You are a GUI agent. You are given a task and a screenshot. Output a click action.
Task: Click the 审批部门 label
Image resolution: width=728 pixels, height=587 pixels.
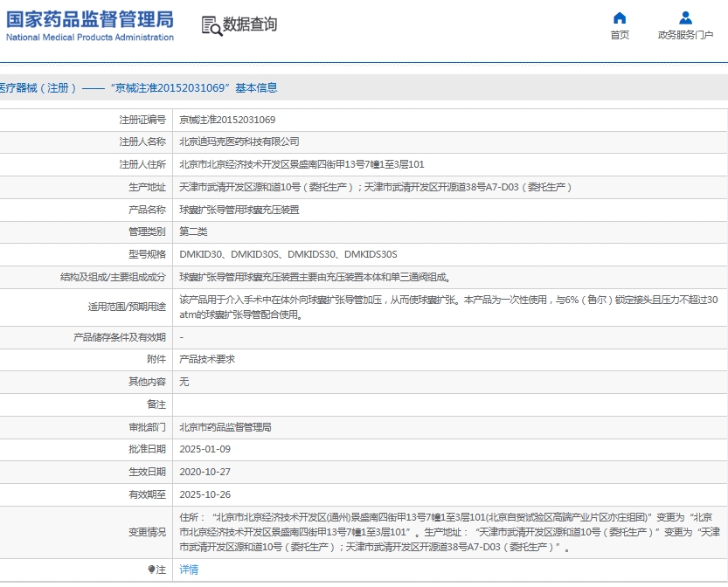(147, 427)
